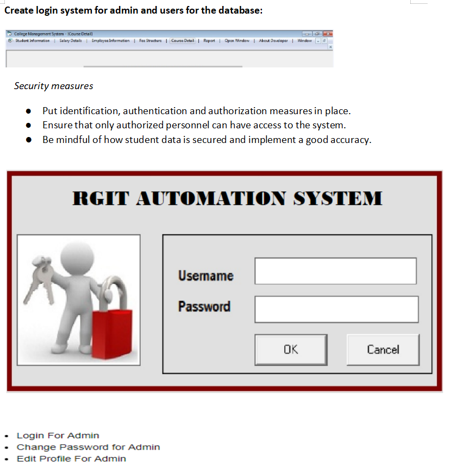476x467 pixels.
Task: Click the Change Password for Admin link
Action: [88, 447]
